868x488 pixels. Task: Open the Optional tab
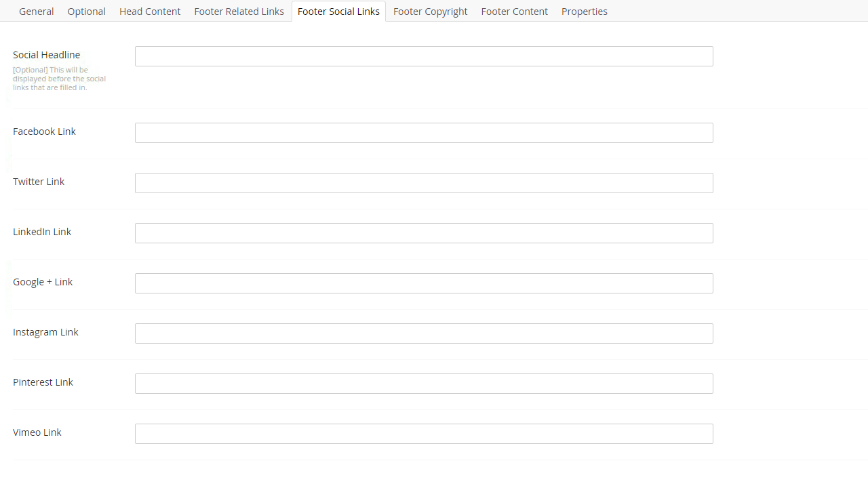87,12
